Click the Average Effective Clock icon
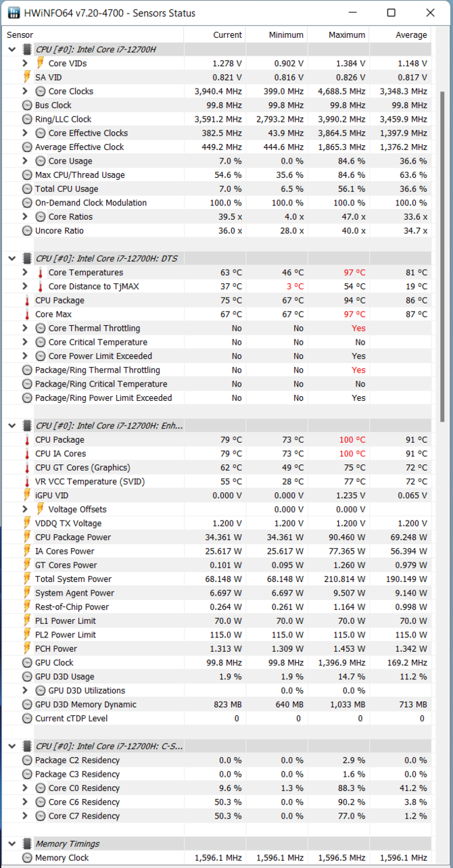 click(27, 147)
